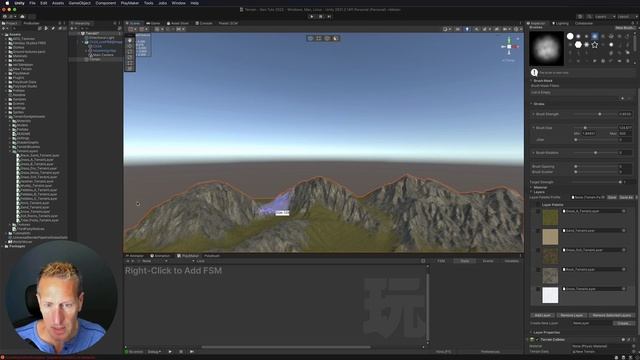Screen dimensions: 640x360
Task: Click the Remove Selected Layers button
Action: (611, 315)
